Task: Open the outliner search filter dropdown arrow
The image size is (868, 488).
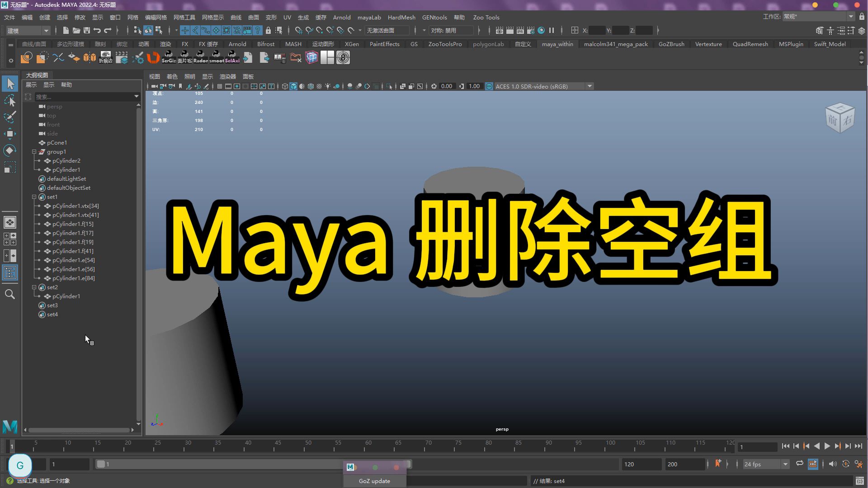Action: tap(136, 97)
